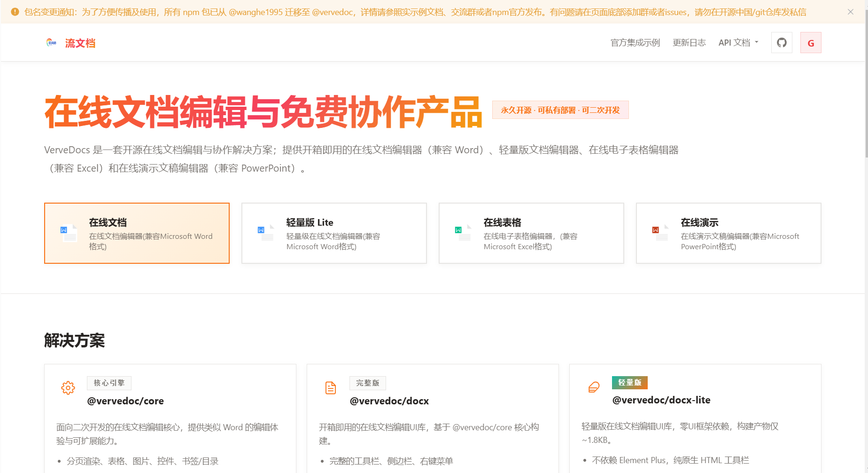Dismiss the package rename notice banner

pos(851,12)
